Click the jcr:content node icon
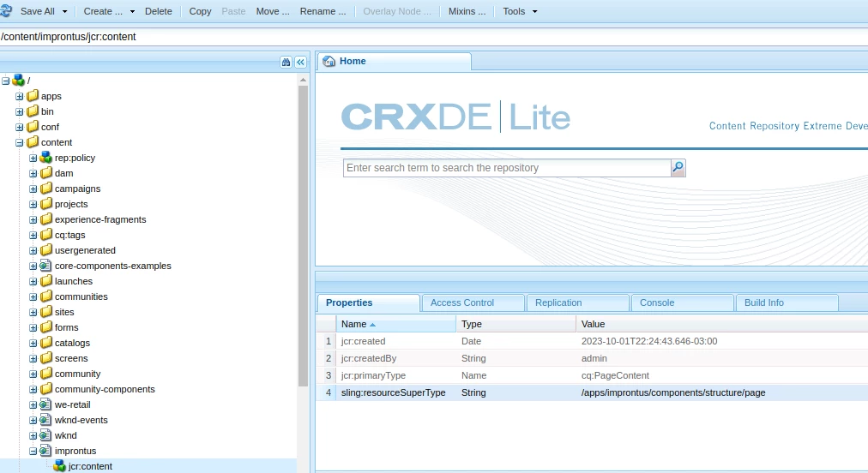The height and width of the screenshot is (473, 868). tap(59, 466)
